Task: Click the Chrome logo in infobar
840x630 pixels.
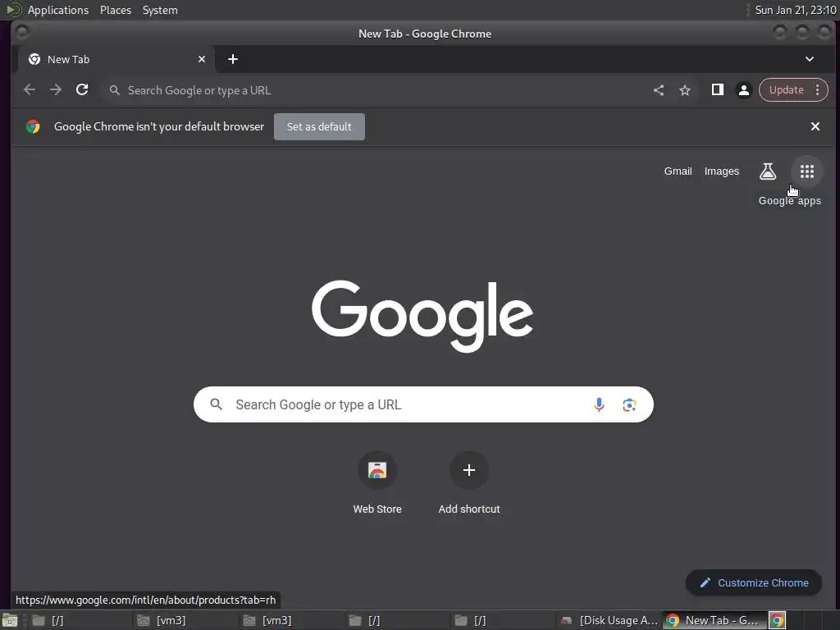Action: [x=33, y=126]
